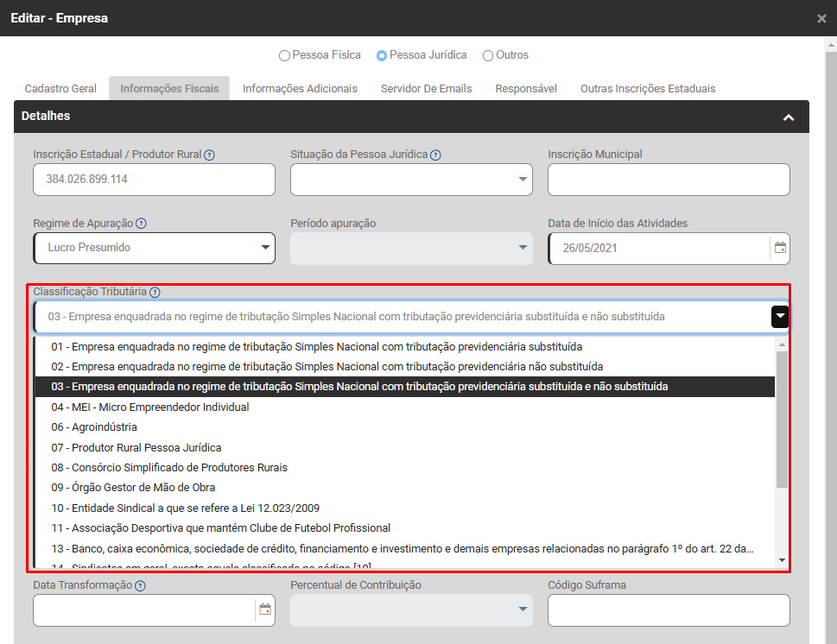Select Outros radio button
Viewport: 837px width, 644px height.
[x=488, y=56]
